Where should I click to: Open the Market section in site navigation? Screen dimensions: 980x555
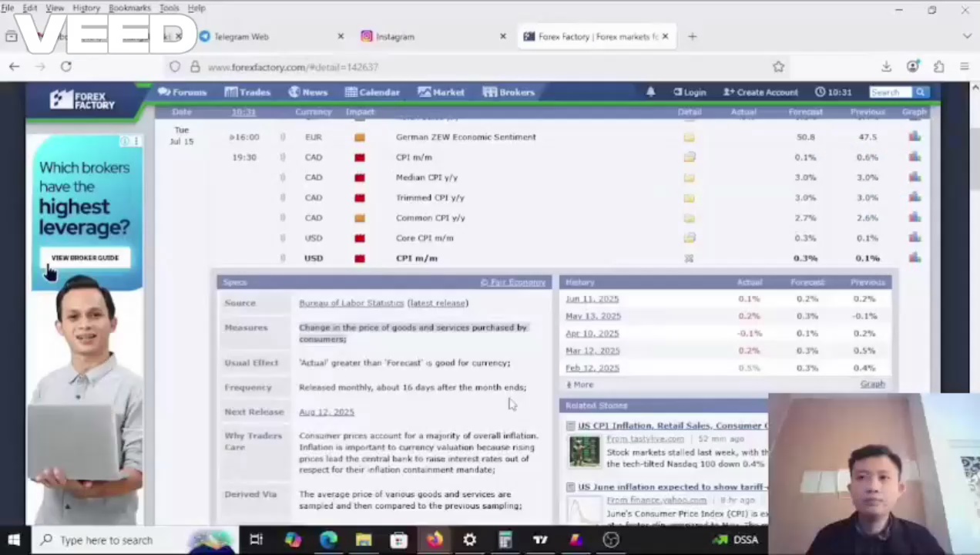pyautogui.click(x=441, y=92)
